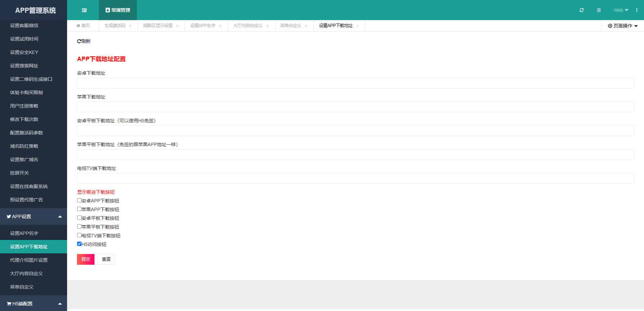Click the 重置 reset button
The image size is (644, 311).
point(106,259)
